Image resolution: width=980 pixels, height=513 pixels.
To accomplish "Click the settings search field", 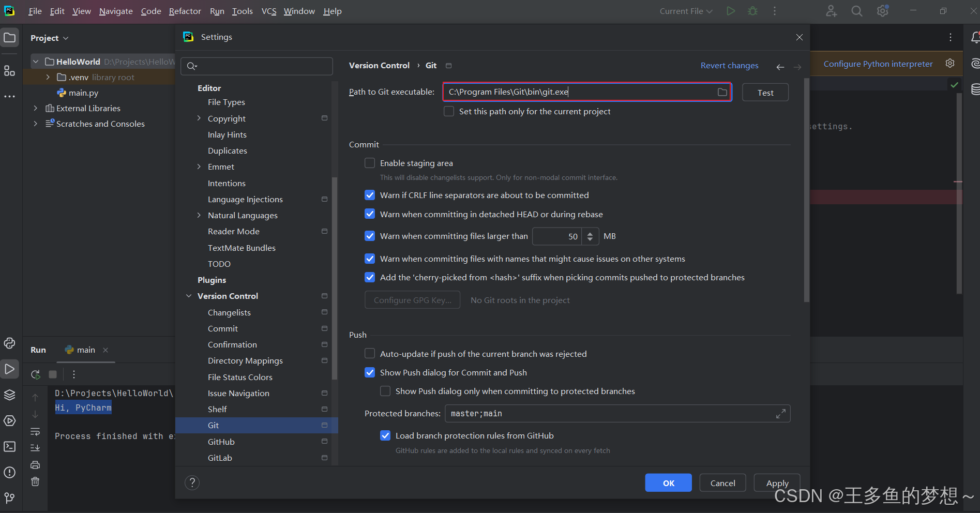I will 257,66.
